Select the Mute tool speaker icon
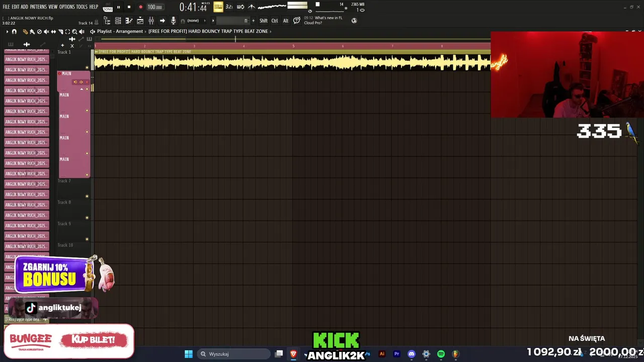This screenshot has height=362, width=644. (46, 32)
